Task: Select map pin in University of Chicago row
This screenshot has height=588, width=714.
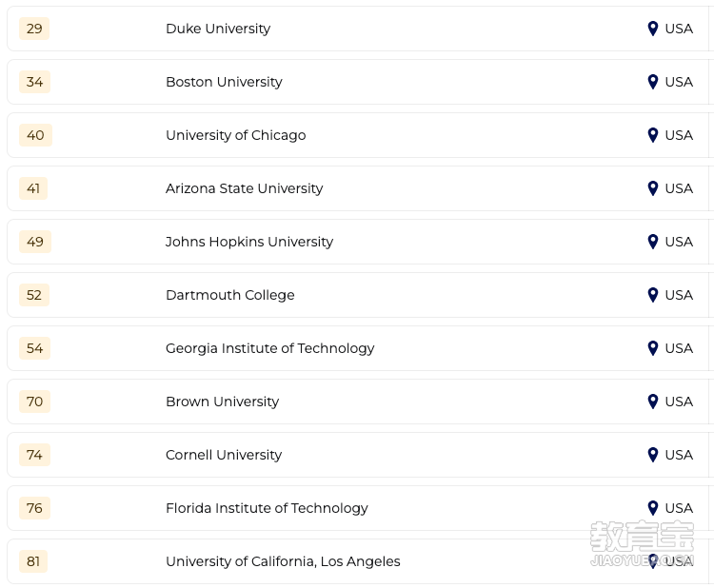Action: coord(652,135)
